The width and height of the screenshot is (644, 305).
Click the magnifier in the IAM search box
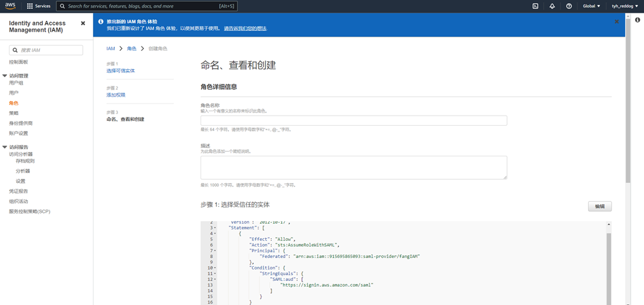click(15, 50)
